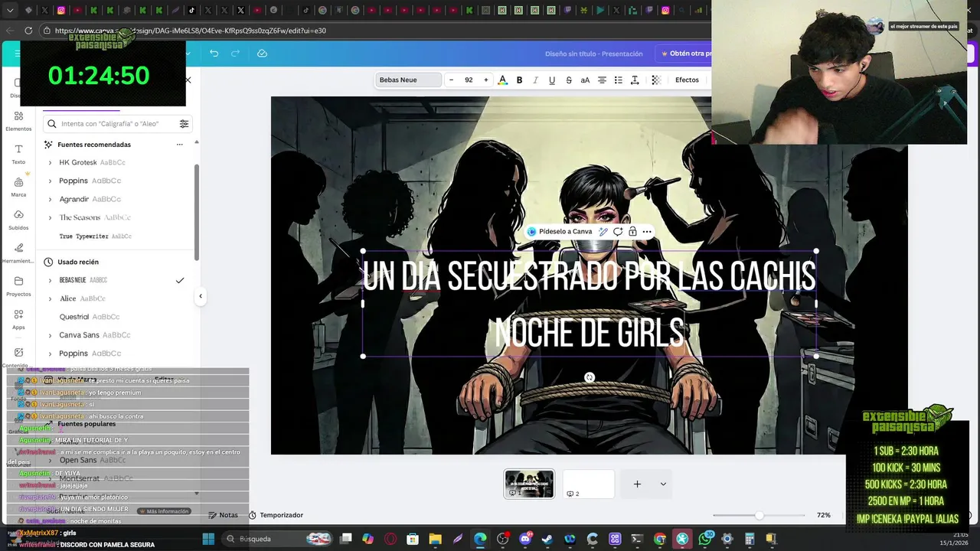Open the Texto sidebar panel

click(18, 154)
